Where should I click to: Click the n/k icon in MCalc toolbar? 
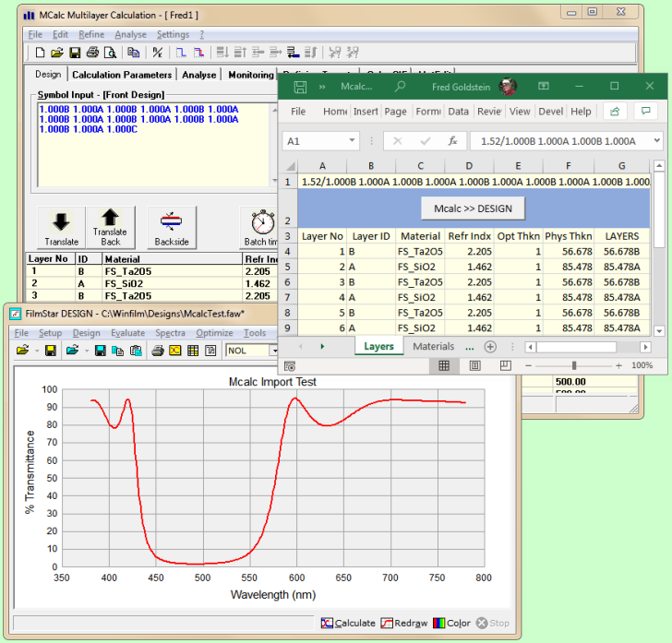[157, 53]
